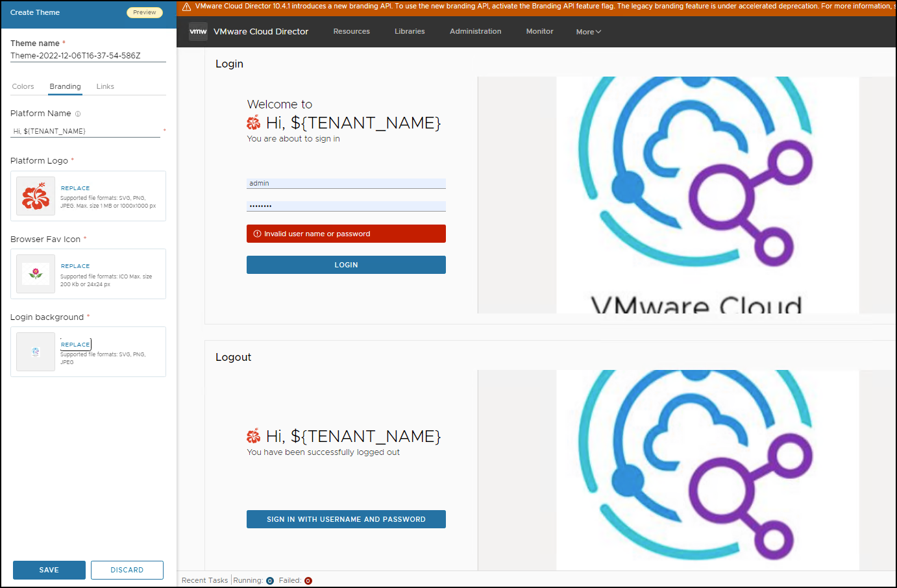Click Sign In With Username And Password
Image resolution: width=897 pixels, height=588 pixels.
(x=346, y=519)
